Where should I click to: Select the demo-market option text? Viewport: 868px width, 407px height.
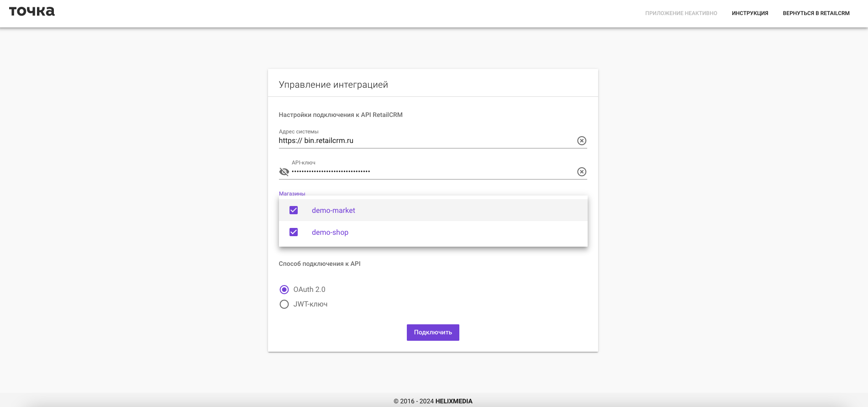tap(333, 210)
